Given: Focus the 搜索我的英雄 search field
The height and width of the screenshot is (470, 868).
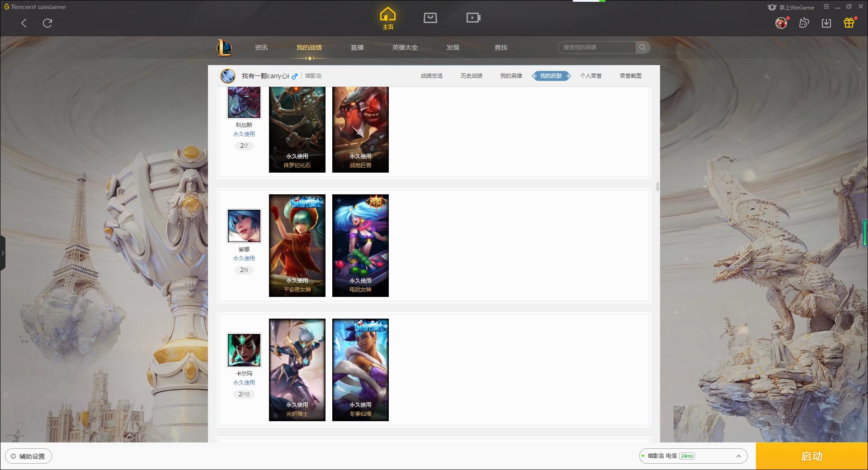Looking at the screenshot, I should click(x=597, y=47).
